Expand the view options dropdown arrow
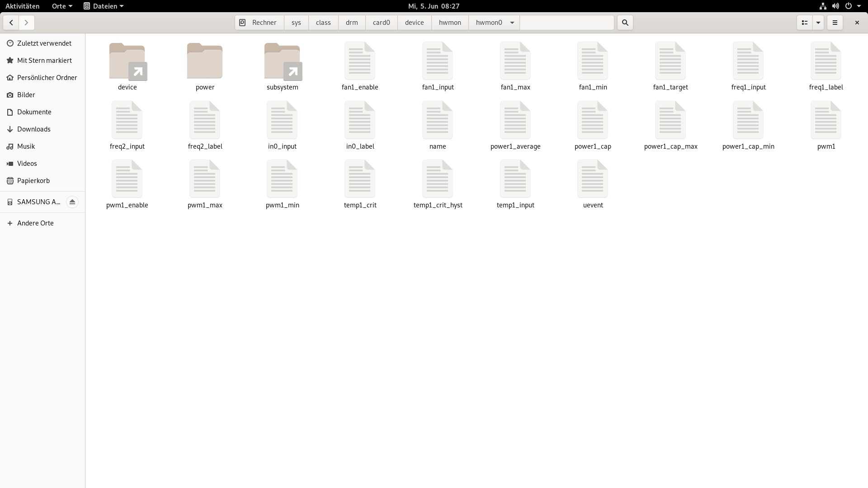The width and height of the screenshot is (868, 488). [818, 23]
